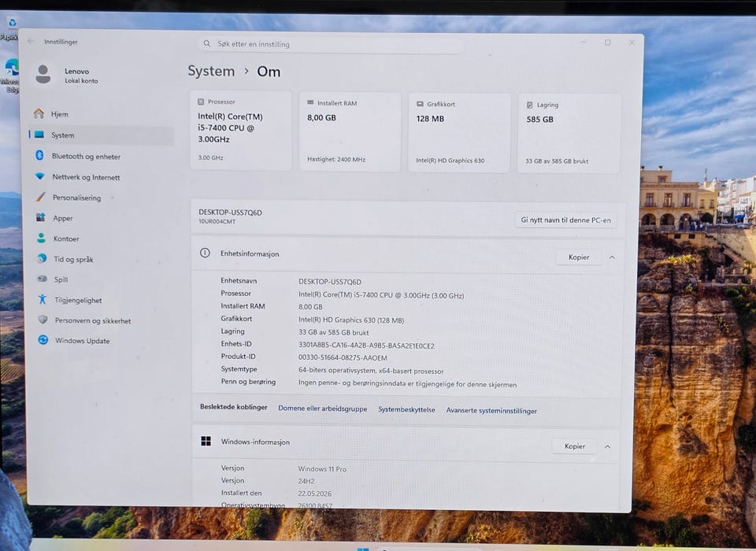Click the taskbar Start button

pos(362,549)
